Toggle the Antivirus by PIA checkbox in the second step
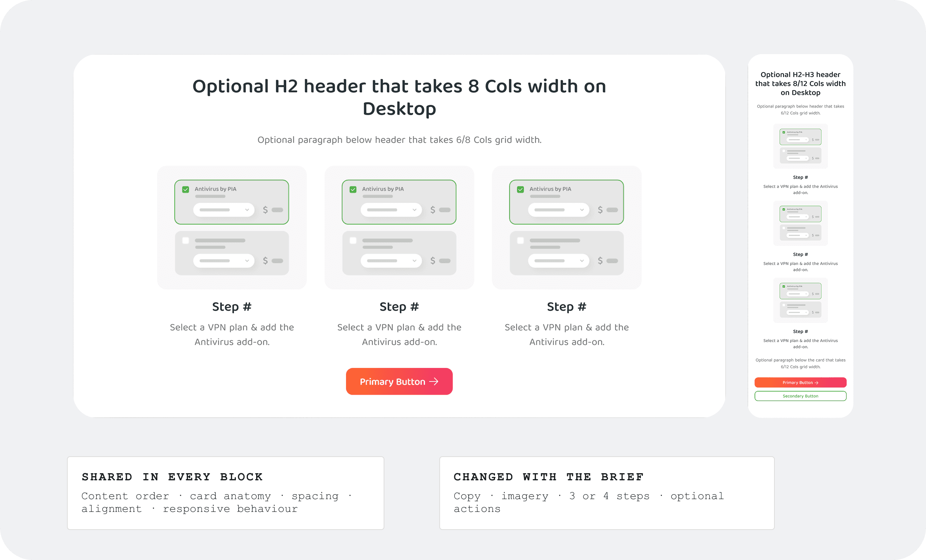Screen dimensions: 926x560 coord(353,189)
